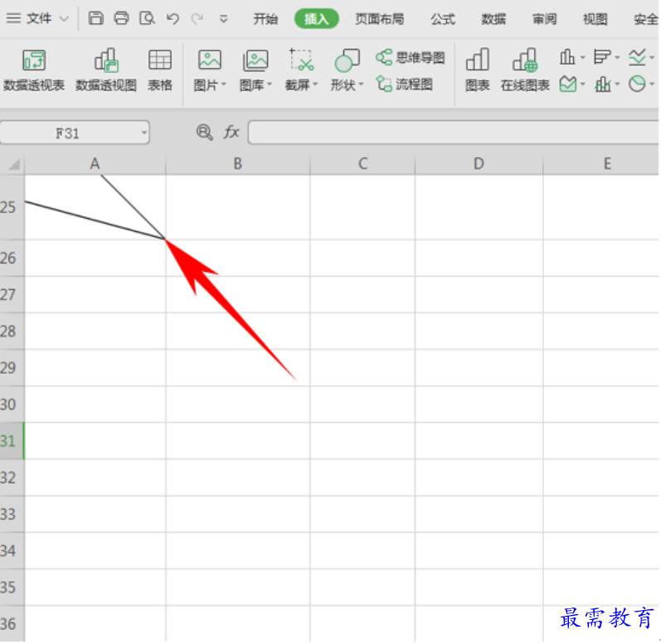Click into the formula bar
Screen dimensions: 661x644
(x=454, y=133)
